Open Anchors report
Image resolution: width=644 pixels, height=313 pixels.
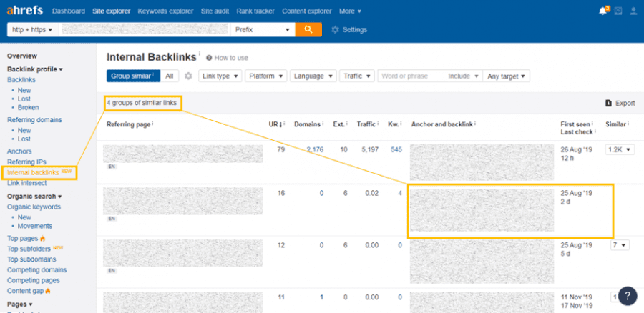[x=19, y=151]
